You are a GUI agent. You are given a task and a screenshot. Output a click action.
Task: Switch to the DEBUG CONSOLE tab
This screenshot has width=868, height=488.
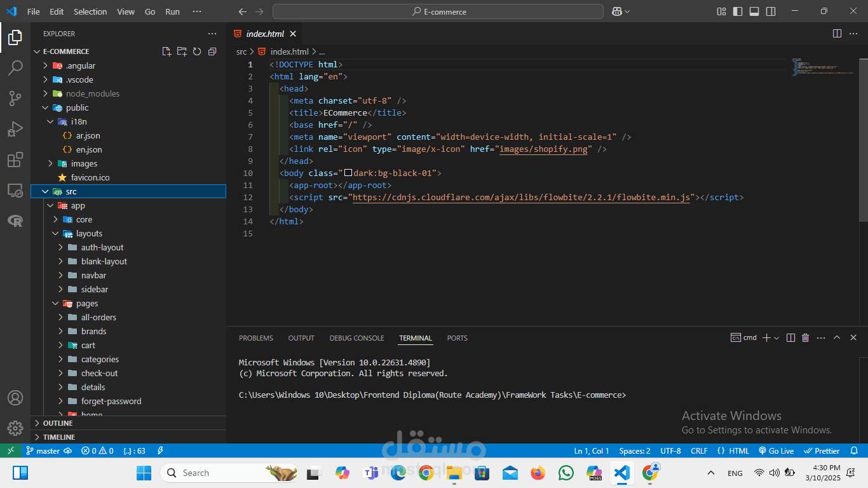[356, 338]
